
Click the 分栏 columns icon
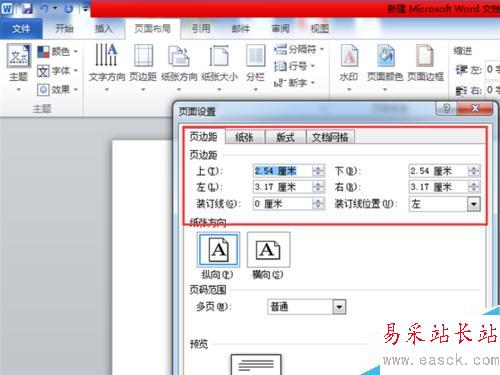pyautogui.click(x=255, y=56)
